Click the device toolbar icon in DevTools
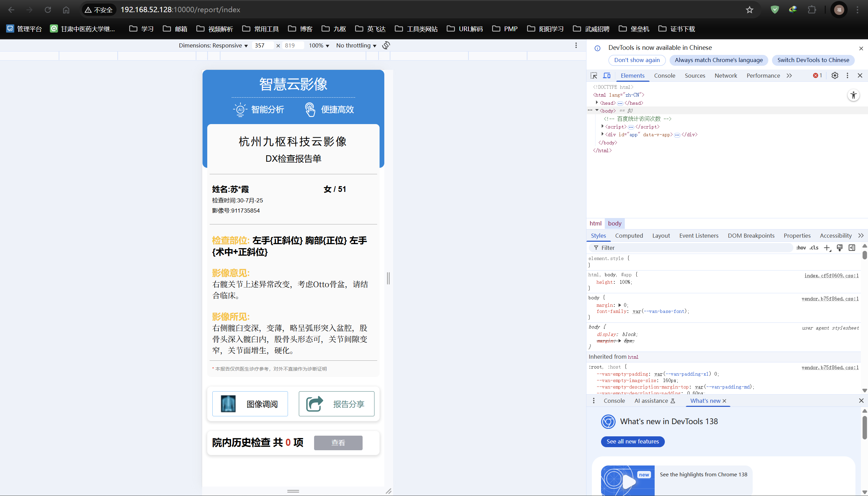Viewport: 868px width, 496px height. coord(607,75)
